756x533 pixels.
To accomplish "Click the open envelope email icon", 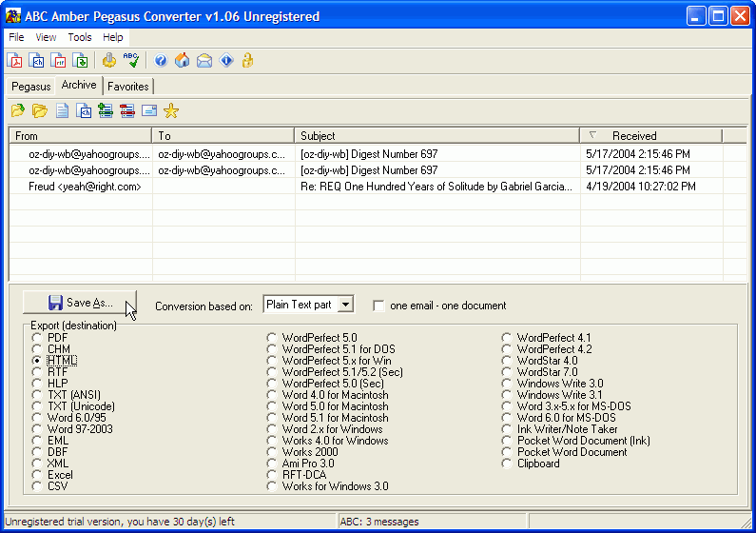I will [x=204, y=60].
